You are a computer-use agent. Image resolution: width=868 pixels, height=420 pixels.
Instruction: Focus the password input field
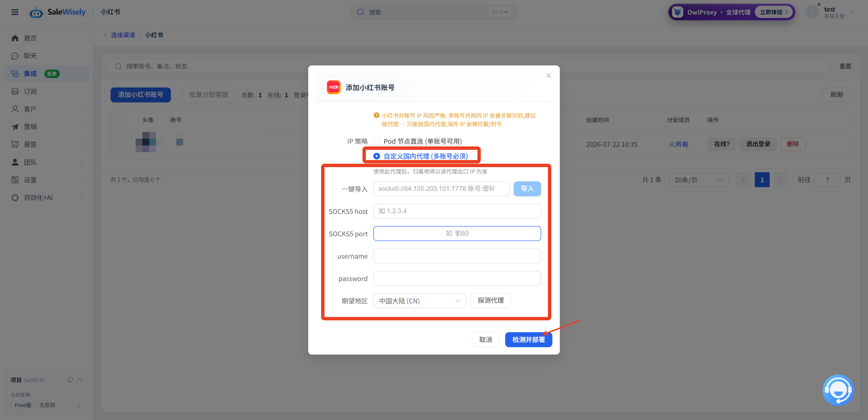pyautogui.click(x=457, y=278)
